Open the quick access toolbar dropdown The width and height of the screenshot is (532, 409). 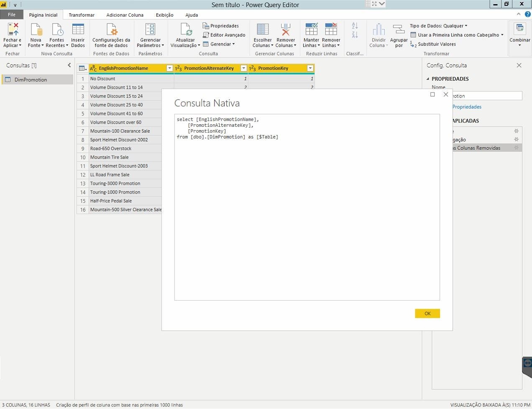tap(15, 5)
